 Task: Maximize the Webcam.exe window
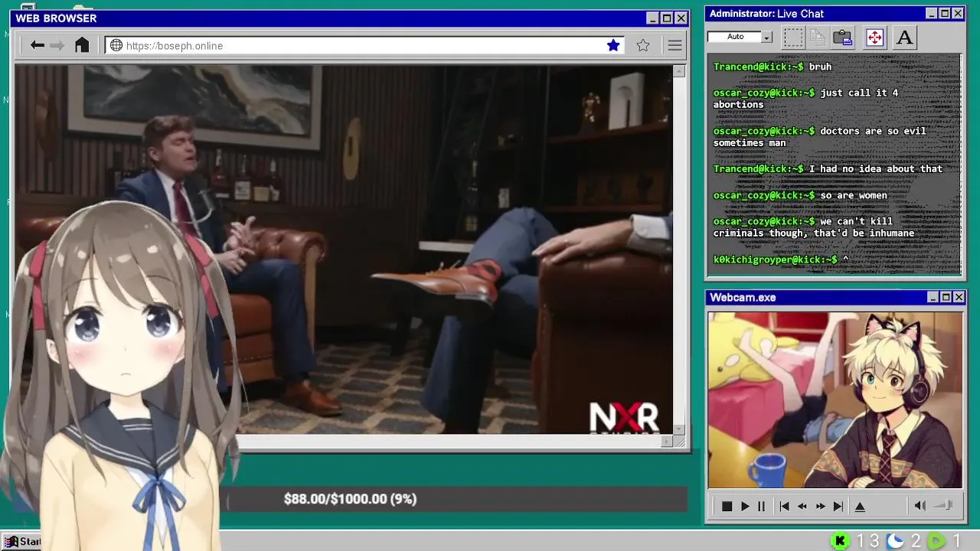coord(946,297)
